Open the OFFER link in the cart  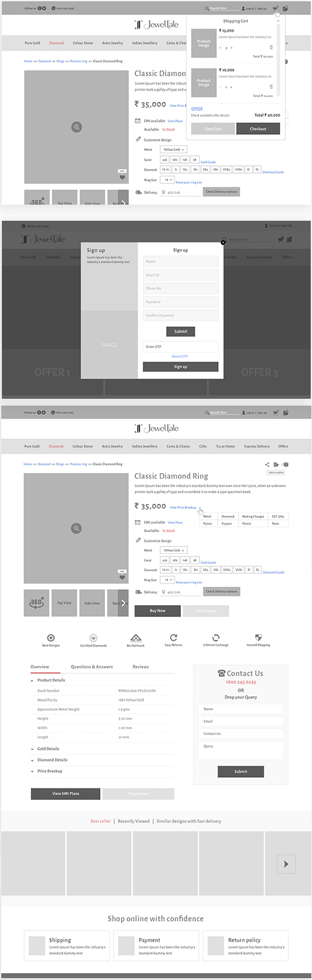(x=197, y=109)
